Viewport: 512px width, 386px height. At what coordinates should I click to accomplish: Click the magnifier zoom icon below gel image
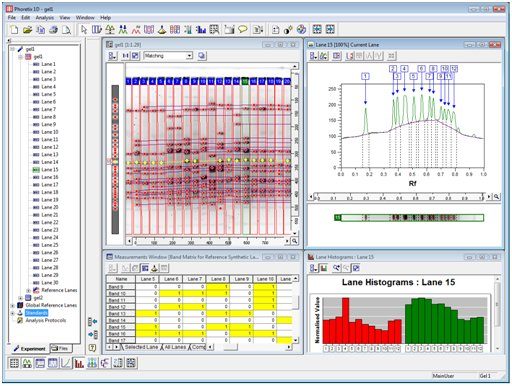point(294,241)
